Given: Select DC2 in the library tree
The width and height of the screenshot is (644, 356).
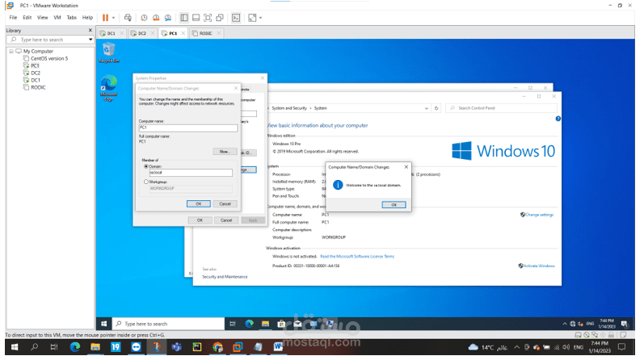Looking at the screenshot, I should (x=36, y=73).
